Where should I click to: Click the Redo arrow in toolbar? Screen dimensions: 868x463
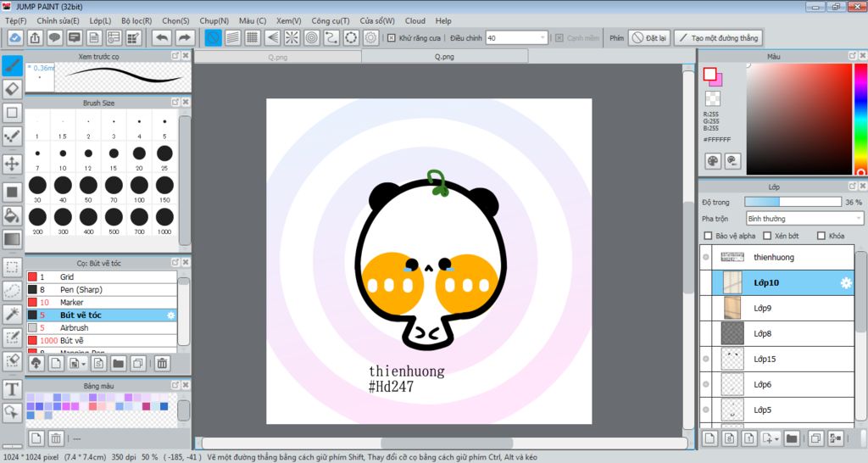click(184, 38)
